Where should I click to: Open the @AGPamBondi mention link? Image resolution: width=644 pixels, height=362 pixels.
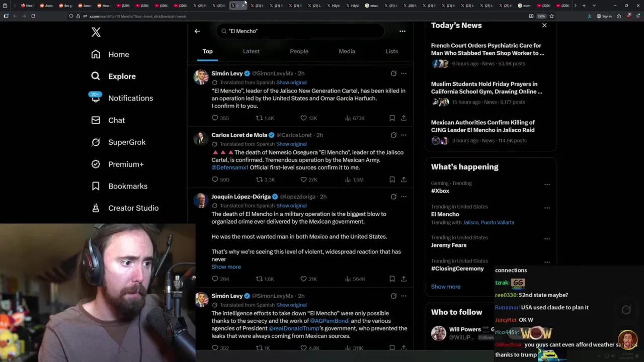[x=330, y=321]
